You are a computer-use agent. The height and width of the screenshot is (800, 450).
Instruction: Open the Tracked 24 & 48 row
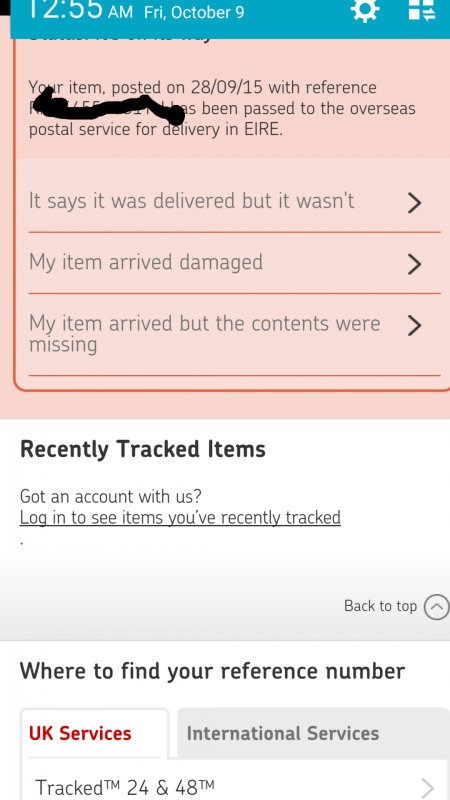(x=235, y=787)
